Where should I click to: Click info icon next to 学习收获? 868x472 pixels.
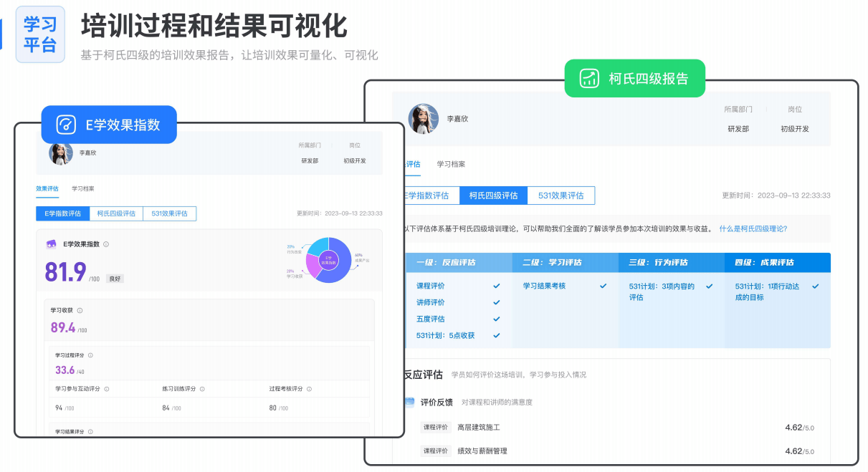pos(80,310)
